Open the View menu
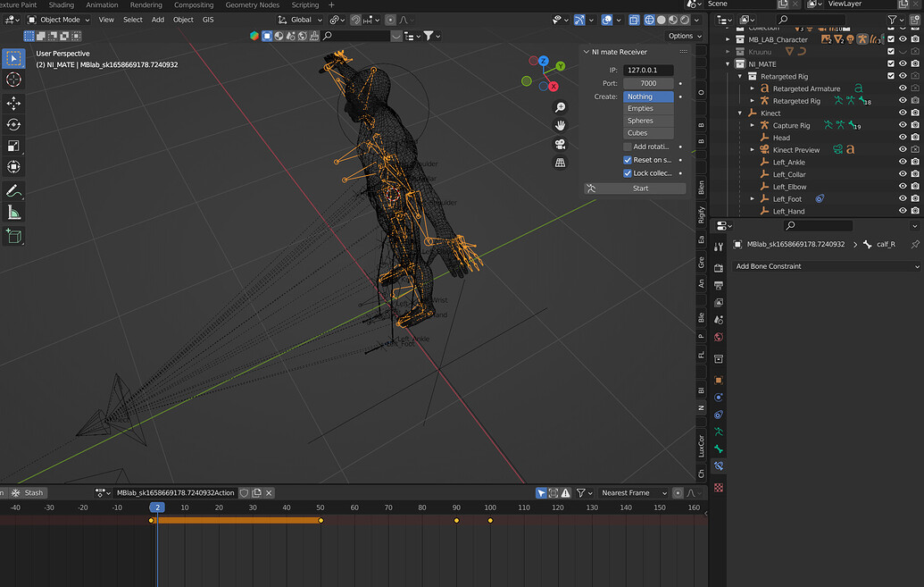The width and height of the screenshot is (924, 587). pos(106,20)
